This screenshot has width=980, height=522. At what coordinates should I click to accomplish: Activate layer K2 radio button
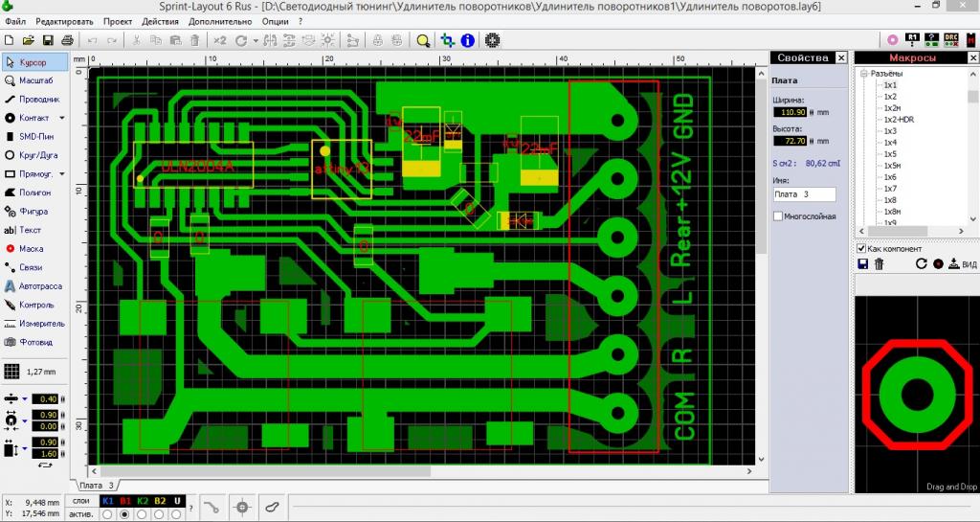142,514
